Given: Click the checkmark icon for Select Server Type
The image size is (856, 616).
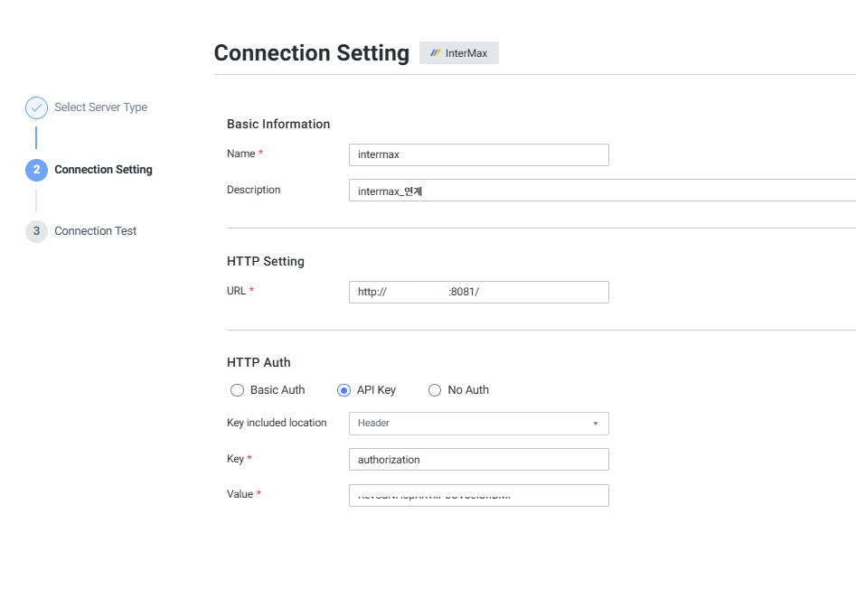Looking at the screenshot, I should pyautogui.click(x=36, y=107).
